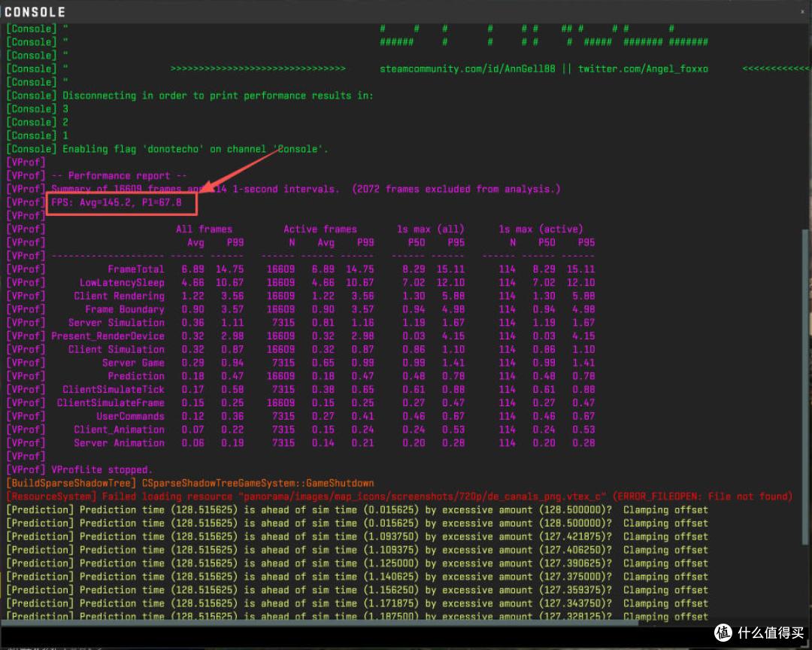The image size is (812, 650).
Task: Click the horizontal scrollbar at console bottom
Action: tap(320, 623)
